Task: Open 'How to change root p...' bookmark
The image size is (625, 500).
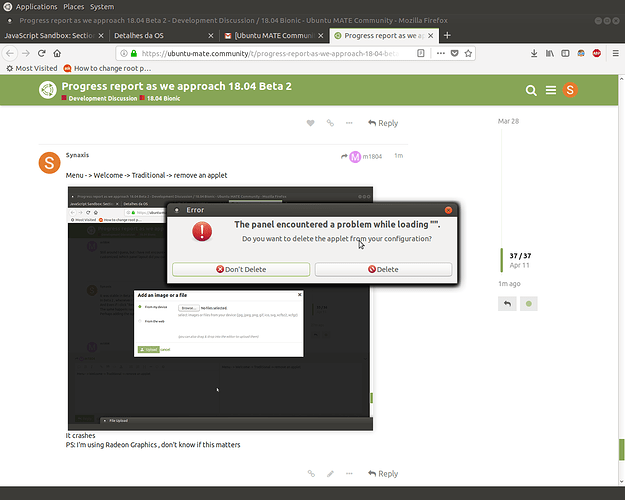Action: pos(107,68)
